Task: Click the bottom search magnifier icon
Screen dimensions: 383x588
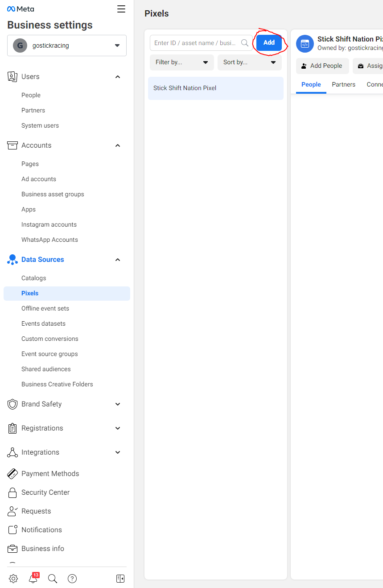Action: coord(53,579)
